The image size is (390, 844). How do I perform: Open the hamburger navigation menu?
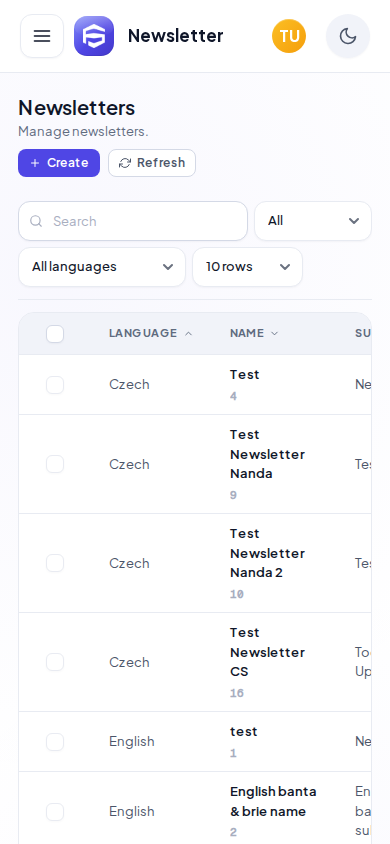pyautogui.click(x=42, y=36)
